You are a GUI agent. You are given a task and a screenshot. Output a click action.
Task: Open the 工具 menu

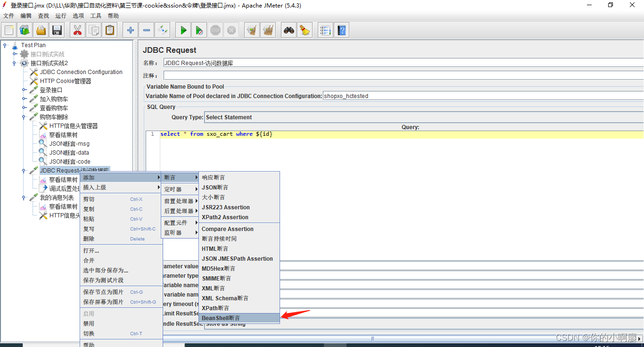(96, 16)
